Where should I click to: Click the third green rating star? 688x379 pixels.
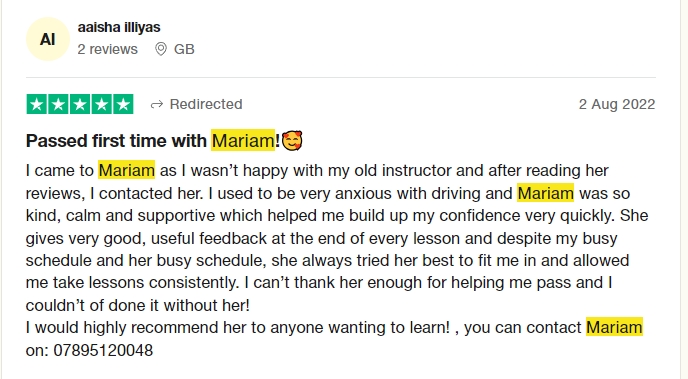[80, 104]
